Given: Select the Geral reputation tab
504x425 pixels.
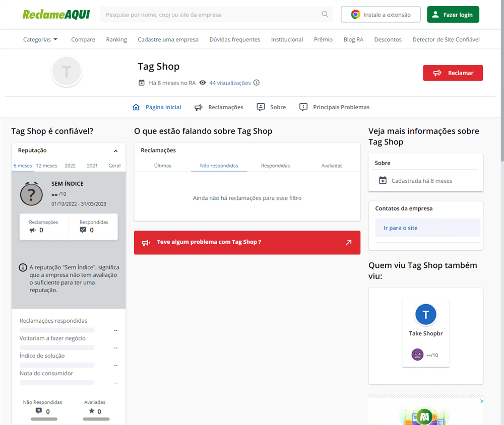Looking at the screenshot, I should [x=114, y=166].
